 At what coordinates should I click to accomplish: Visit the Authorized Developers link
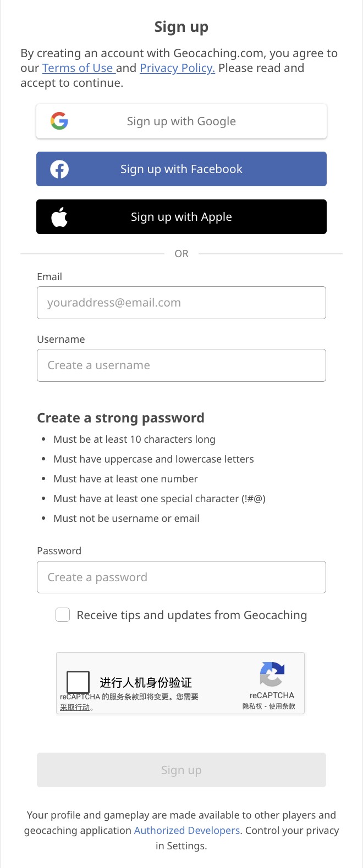coord(187,831)
